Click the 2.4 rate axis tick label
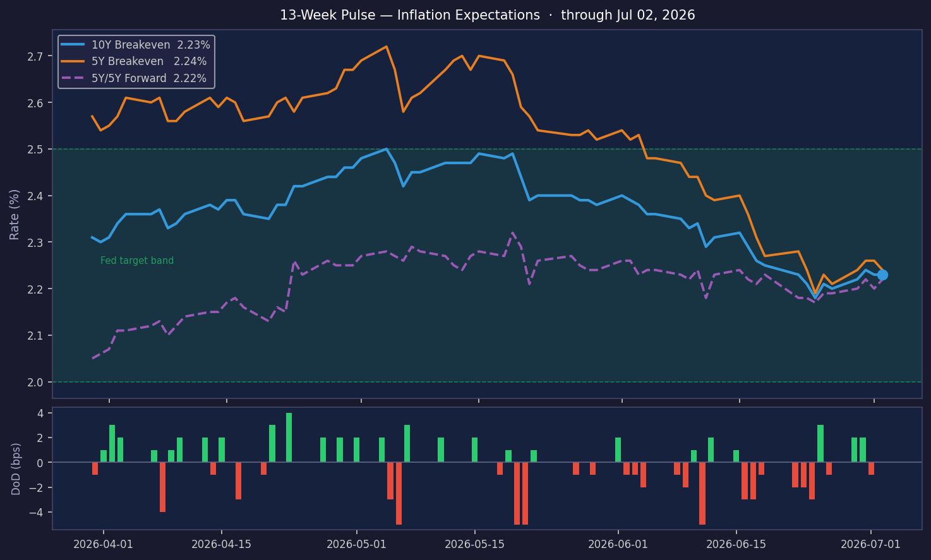 (35, 196)
